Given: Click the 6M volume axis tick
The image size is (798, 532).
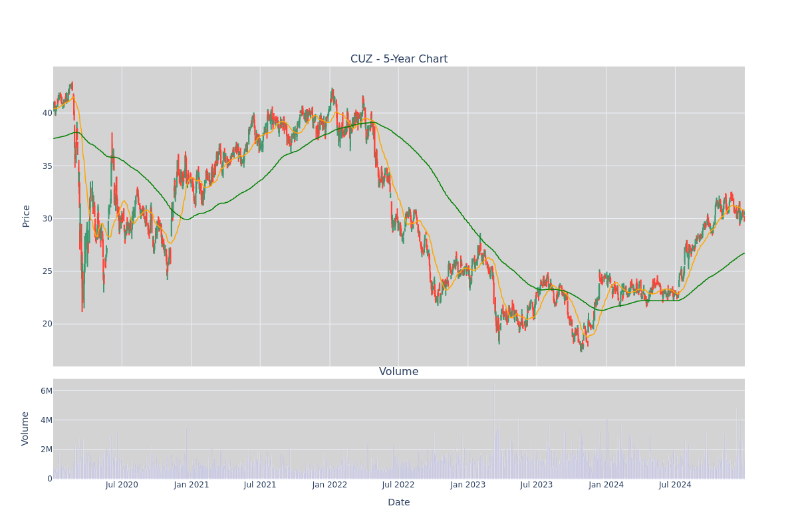Looking at the screenshot, I should [47, 391].
